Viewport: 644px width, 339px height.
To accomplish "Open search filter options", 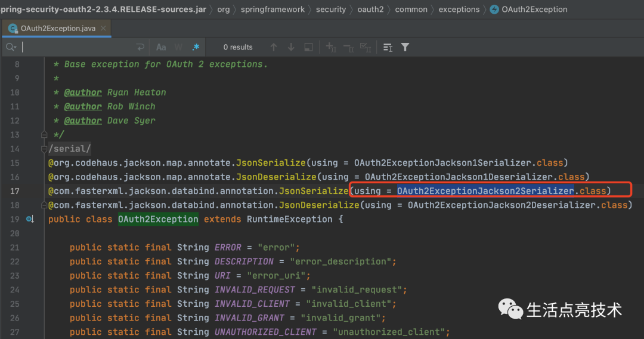I will point(405,47).
